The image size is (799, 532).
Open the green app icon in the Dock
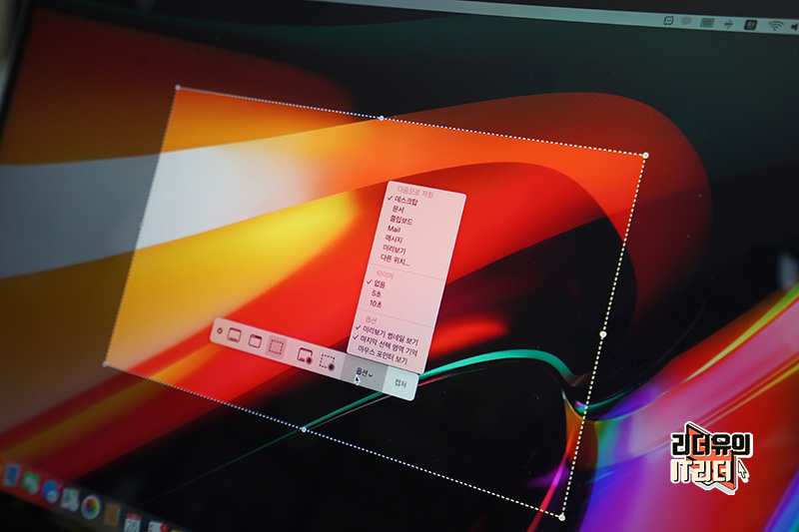tap(30, 483)
